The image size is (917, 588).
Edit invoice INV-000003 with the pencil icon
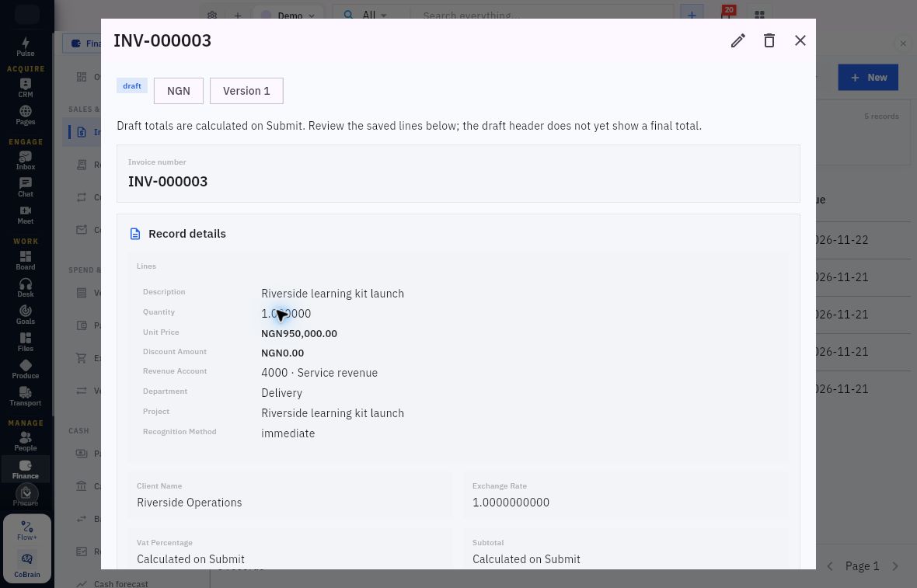pos(738,40)
